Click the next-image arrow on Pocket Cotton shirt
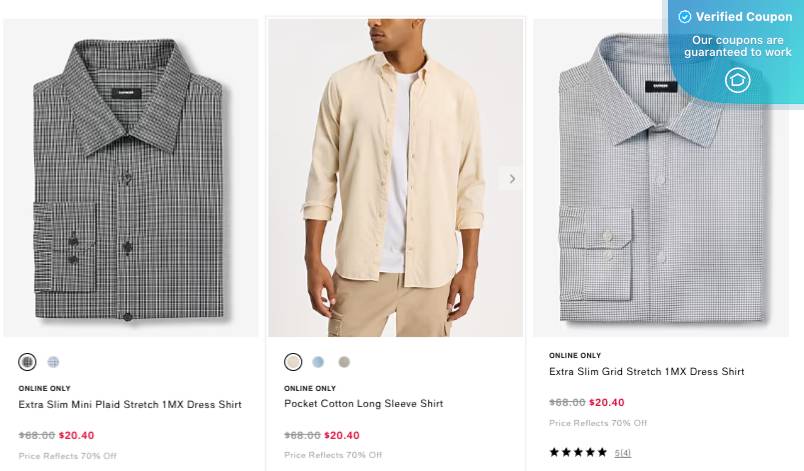Image resolution: width=804 pixels, height=471 pixels. pyautogui.click(x=512, y=179)
